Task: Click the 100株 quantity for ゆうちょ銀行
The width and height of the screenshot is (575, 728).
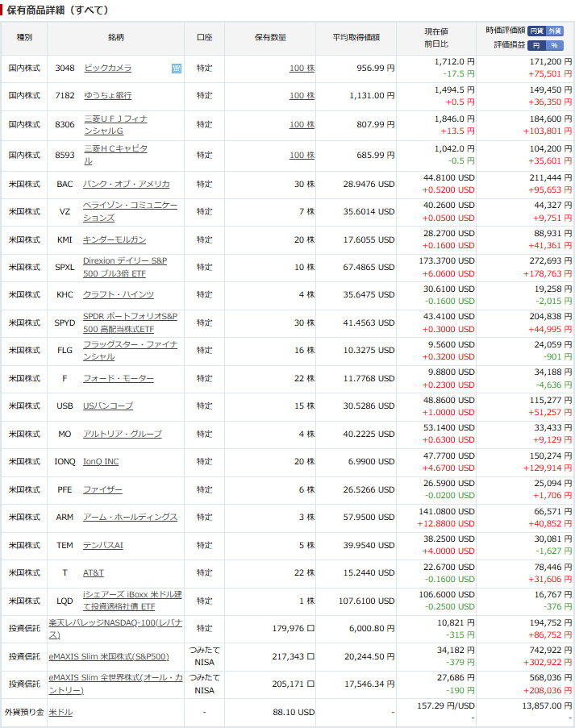Action: click(302, 96)
